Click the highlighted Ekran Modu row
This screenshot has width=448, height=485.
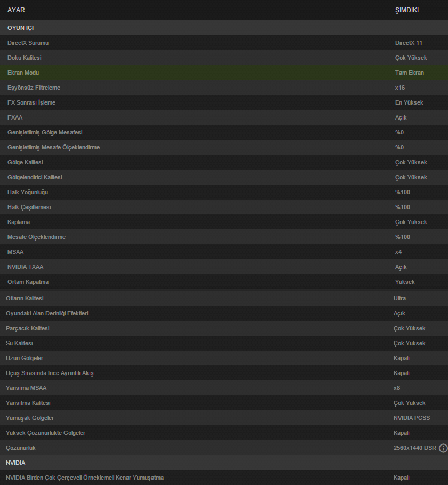(x=224, y=73)
